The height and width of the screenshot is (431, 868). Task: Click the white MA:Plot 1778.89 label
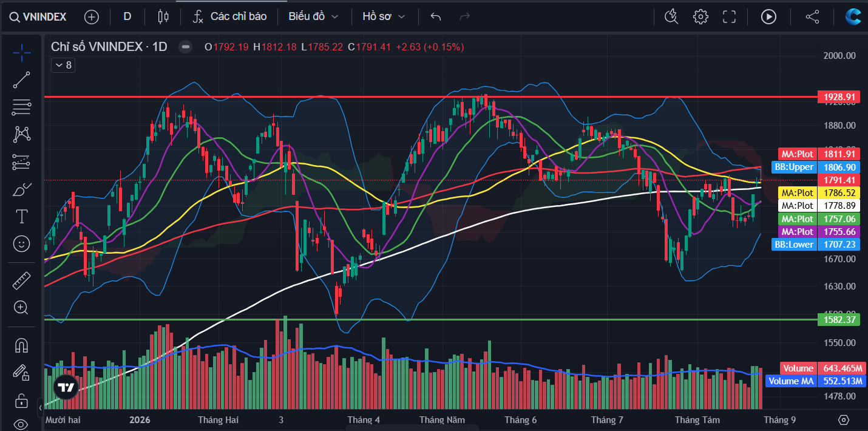[x=819, y=205]
